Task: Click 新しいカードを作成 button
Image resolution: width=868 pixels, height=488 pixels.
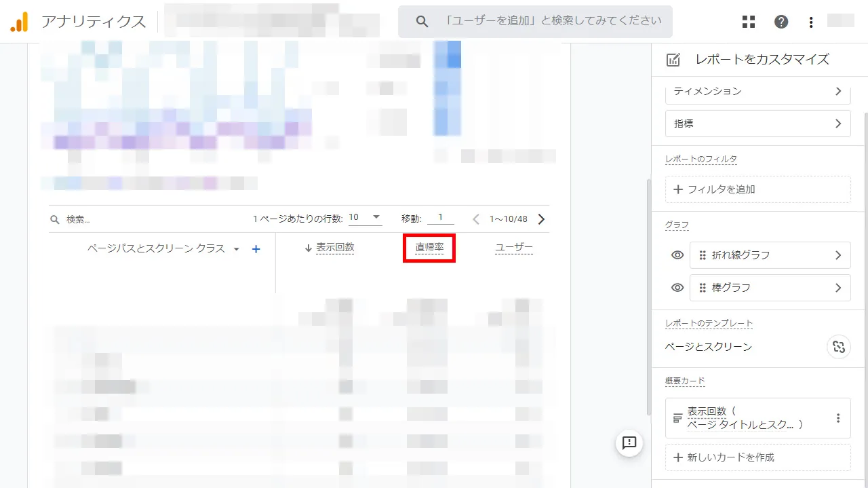Action: pos(757,457)
